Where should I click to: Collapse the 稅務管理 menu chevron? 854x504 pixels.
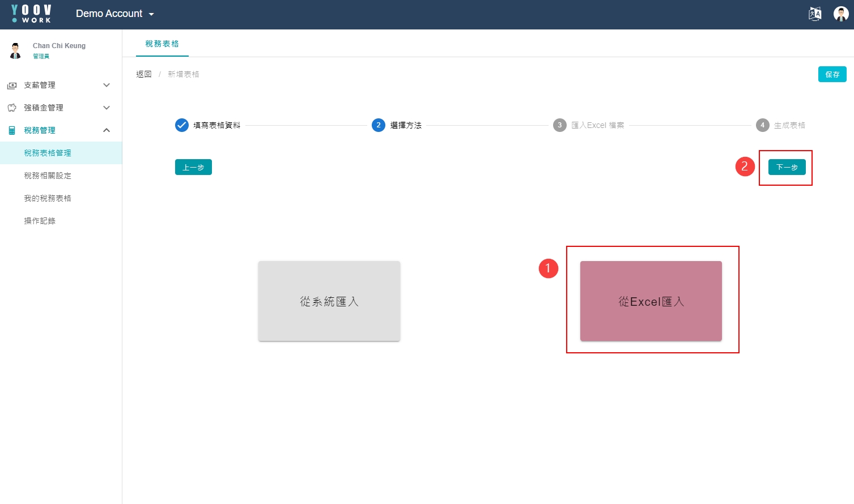(107, 130)
